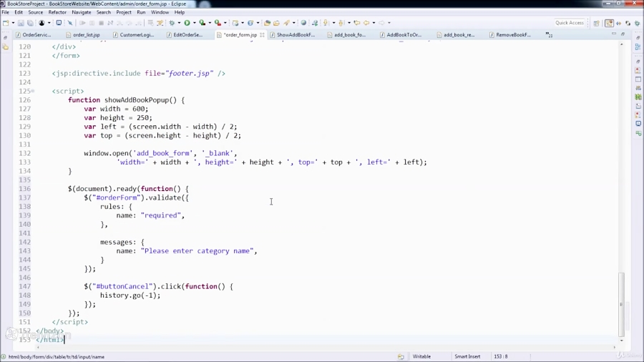Click the green Run button icon

[187, 23]
